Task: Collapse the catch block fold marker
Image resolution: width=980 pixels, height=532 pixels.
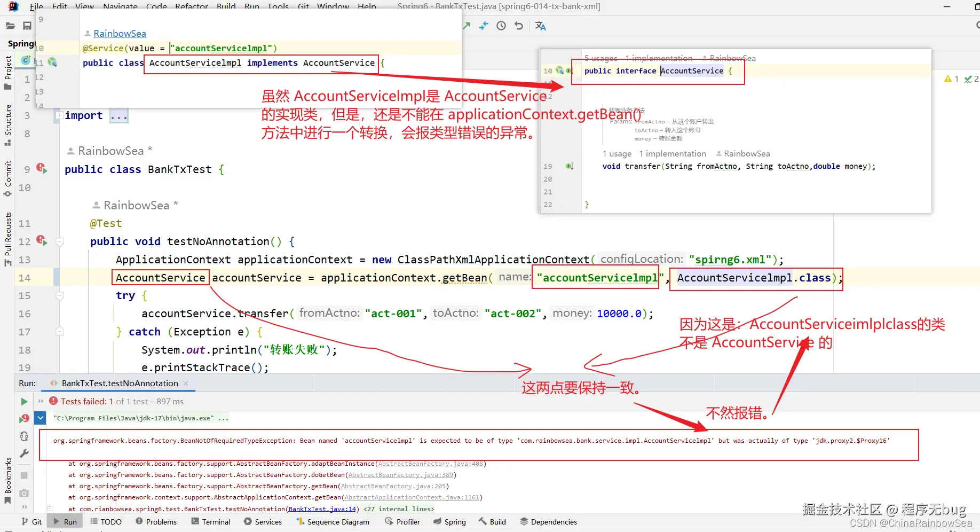Action: pos(60,331)
